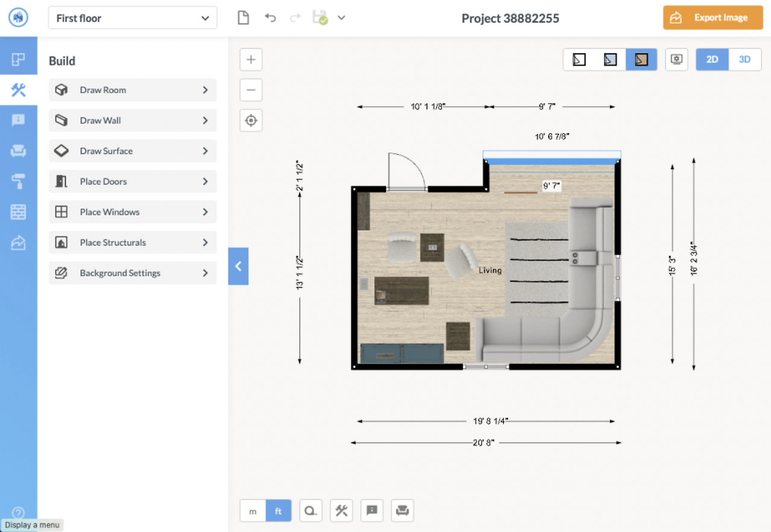Select blue-tinted floor plan display mode
The height and width of the screenshot is (532, 771).
[x=610, y=60]
